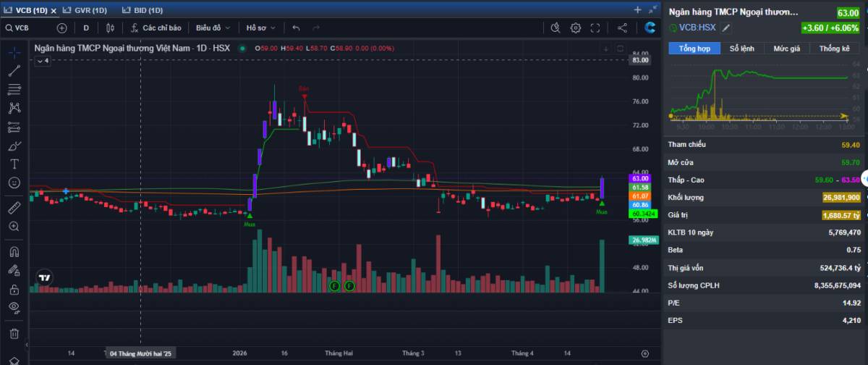Hide all drawings with eye icon
This screenshot has width=868, height=365.
pos(14,308)
